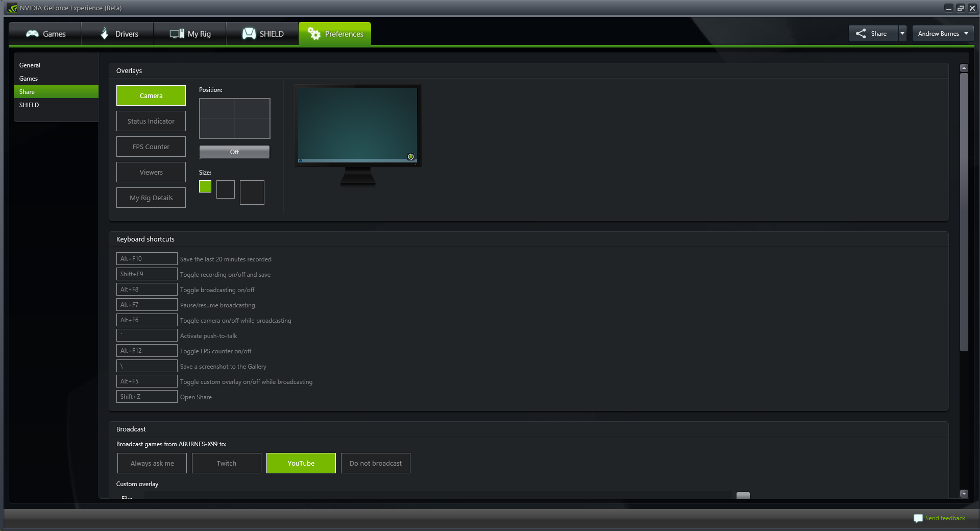Switch to the Drivers tab

tap(118, 34)
